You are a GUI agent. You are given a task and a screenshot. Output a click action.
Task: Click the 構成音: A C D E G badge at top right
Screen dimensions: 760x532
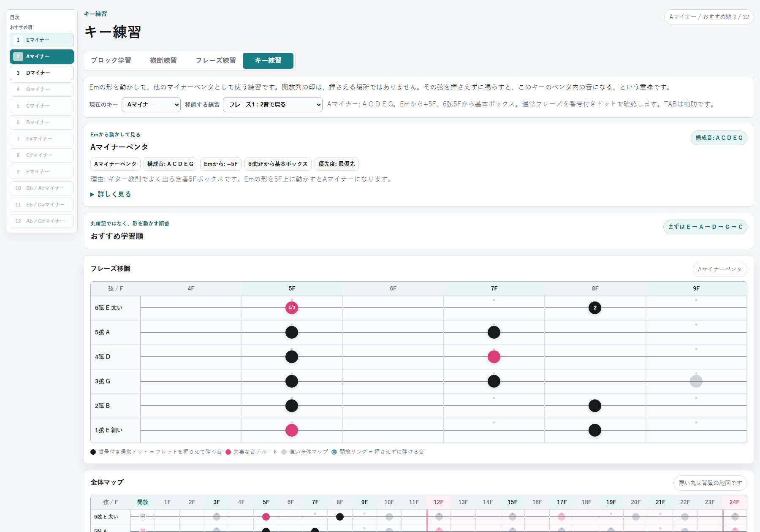[x=719, y=138]
